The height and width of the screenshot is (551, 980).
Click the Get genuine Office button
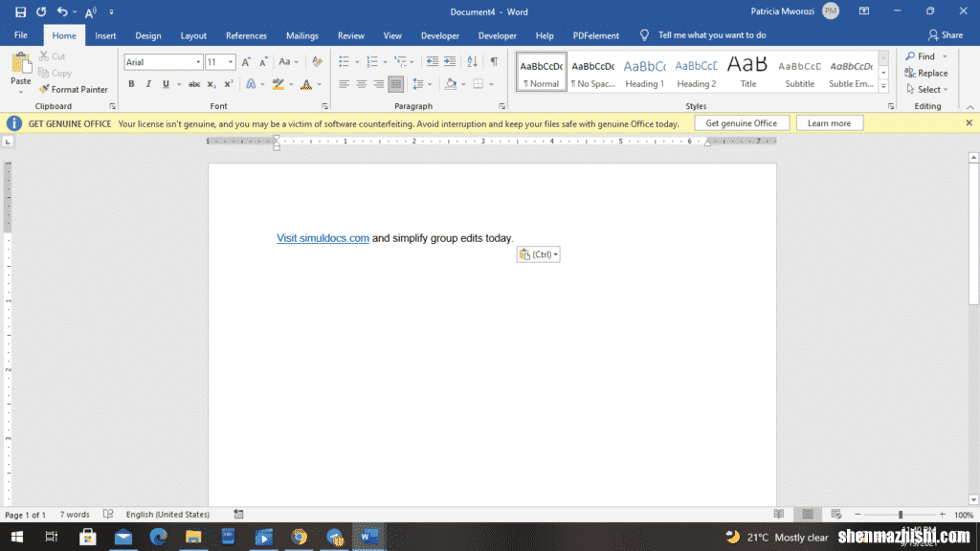(x=742, y=123)
